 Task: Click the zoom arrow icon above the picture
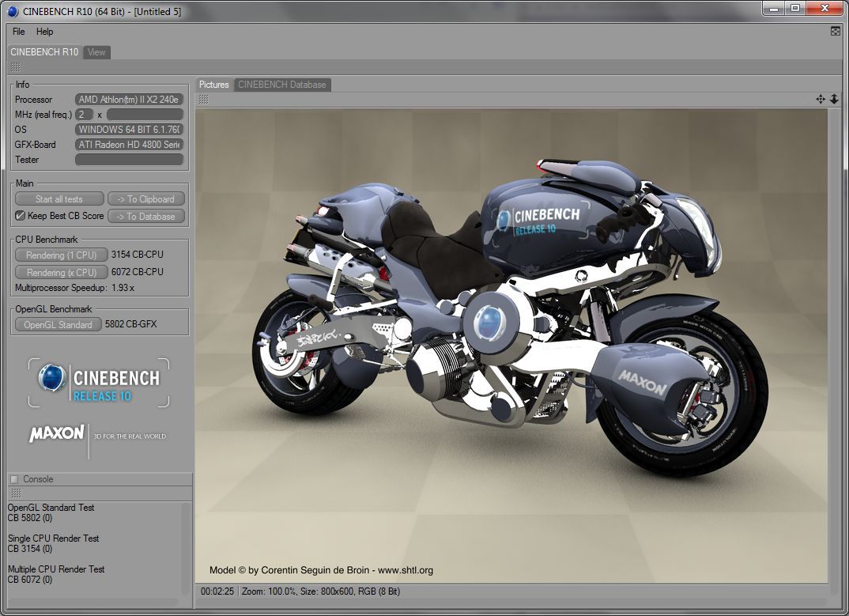tap(834, 99)
